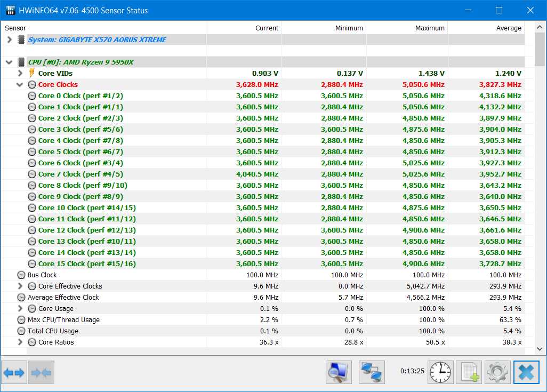Click the chip icon beside CPU AMD Ryzen

pos(21,62)
